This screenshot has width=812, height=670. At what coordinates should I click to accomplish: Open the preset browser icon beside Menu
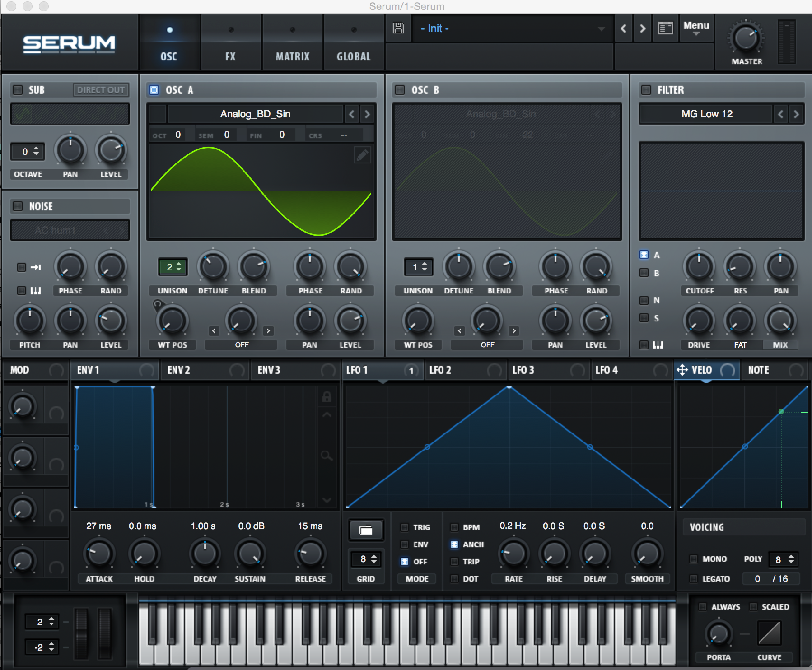tap(665, 28)
